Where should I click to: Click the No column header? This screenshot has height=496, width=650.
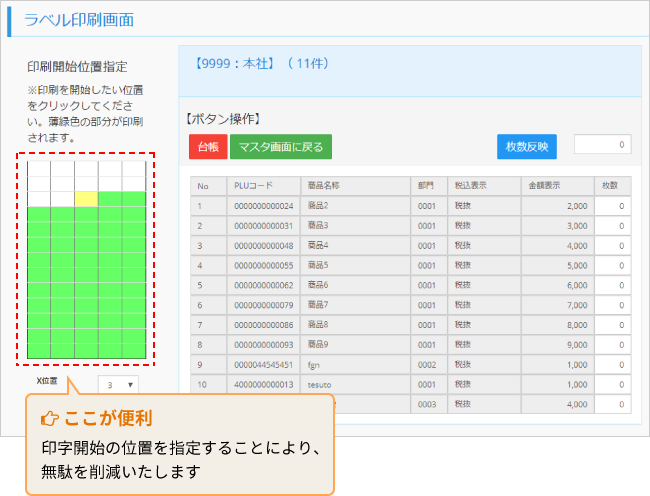(209, 186)
